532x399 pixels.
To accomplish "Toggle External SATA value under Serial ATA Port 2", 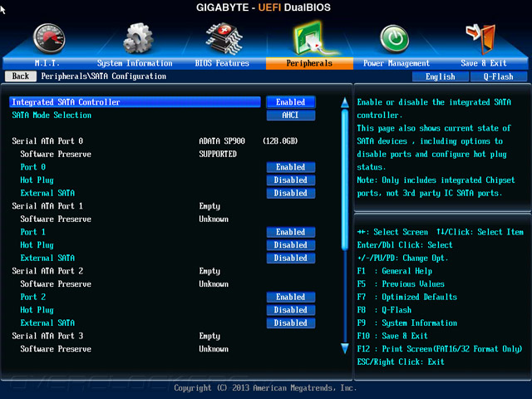I will pos(290,323).
